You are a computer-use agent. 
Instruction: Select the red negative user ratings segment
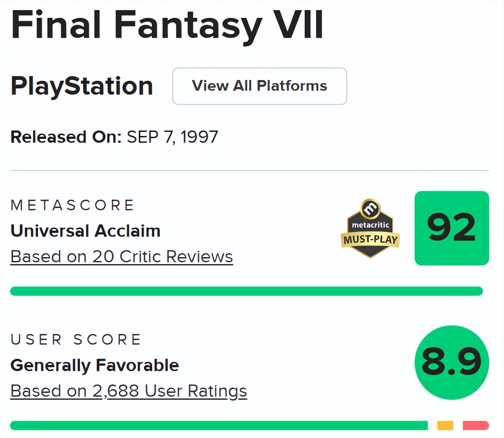[476, 426]
